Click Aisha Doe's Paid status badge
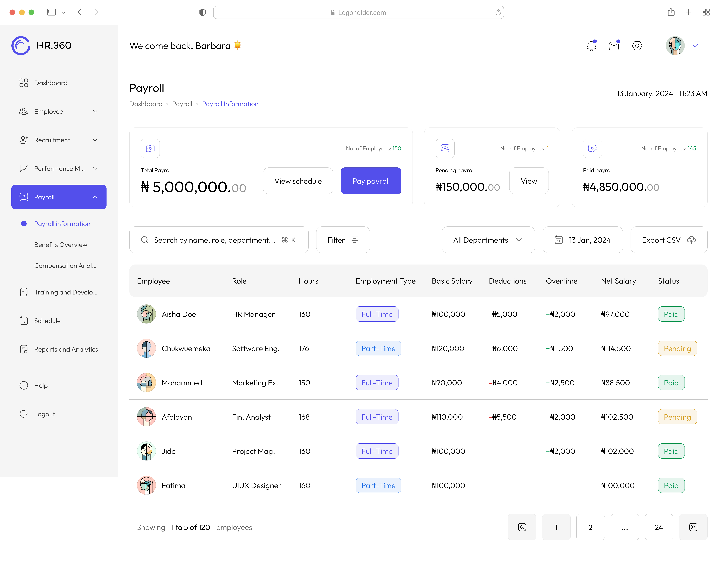Image resolution: width=719 pixels, height=588 pixels. tap(671, 314)
